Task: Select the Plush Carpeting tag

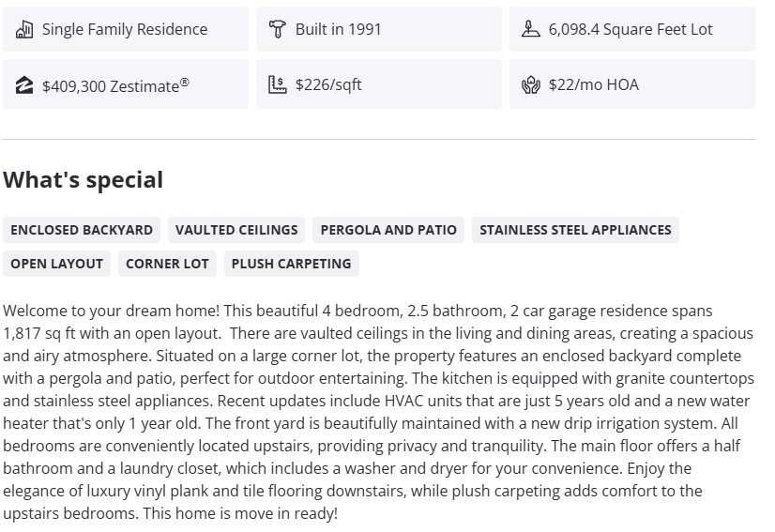Action: (291, 264)
